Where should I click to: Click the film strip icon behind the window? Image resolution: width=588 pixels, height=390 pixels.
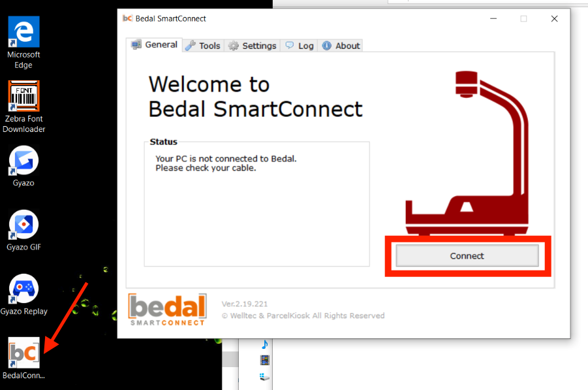coord(265,361)
